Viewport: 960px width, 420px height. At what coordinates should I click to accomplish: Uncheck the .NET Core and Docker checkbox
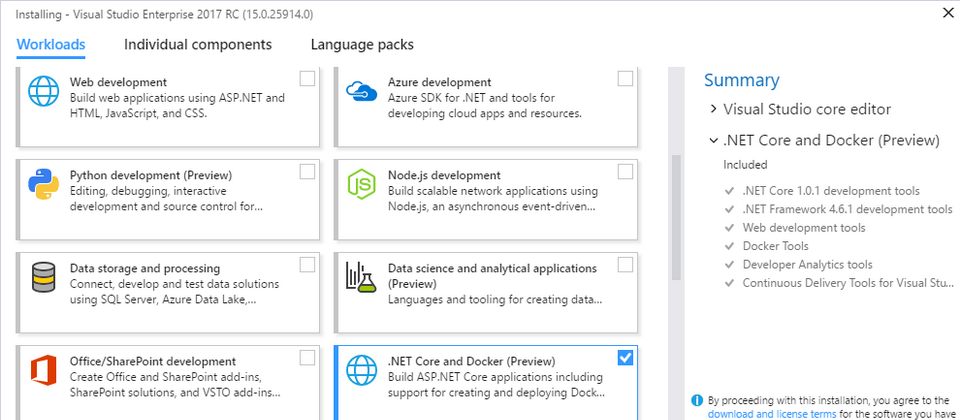625,358
